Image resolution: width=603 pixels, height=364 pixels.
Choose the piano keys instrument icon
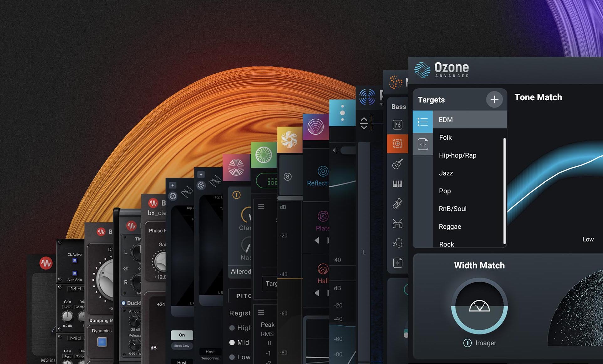coord(397,184)
